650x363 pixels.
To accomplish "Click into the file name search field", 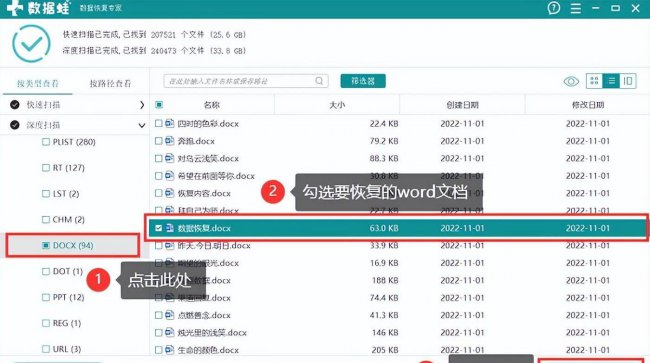I will [x=246, y=81].
